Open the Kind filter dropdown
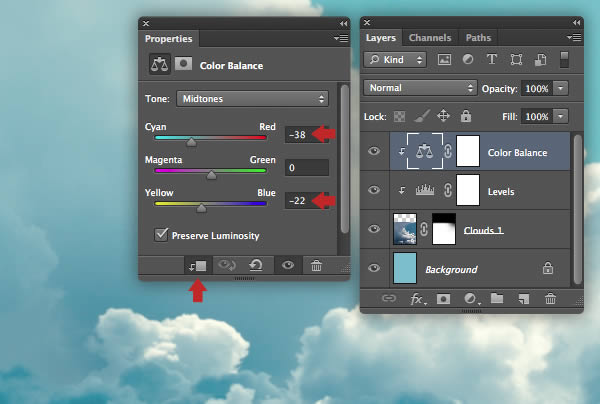This screenshot has height=404, width=600. coord(395,60)
